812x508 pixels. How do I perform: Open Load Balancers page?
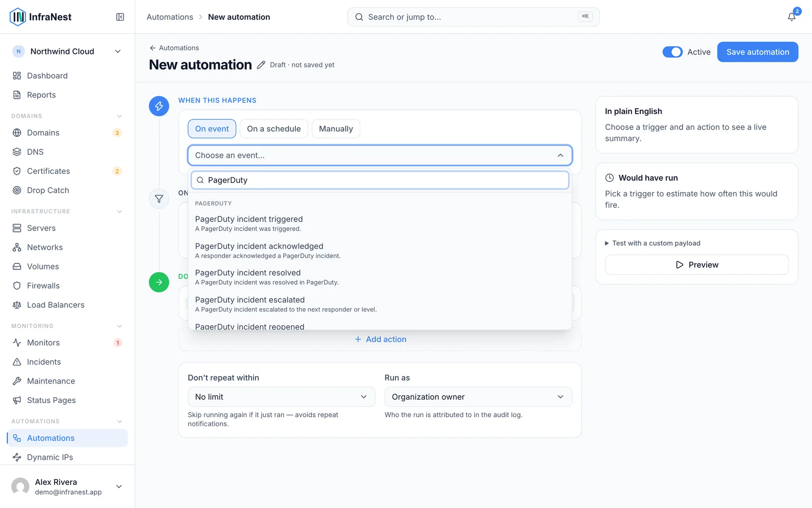(67, 305)
